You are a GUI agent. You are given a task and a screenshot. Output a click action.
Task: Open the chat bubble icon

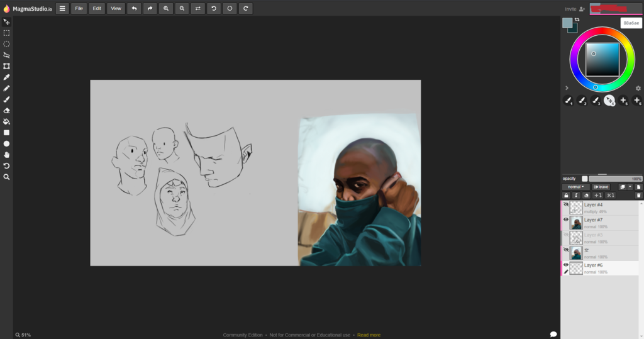click(x=553, y=334)
